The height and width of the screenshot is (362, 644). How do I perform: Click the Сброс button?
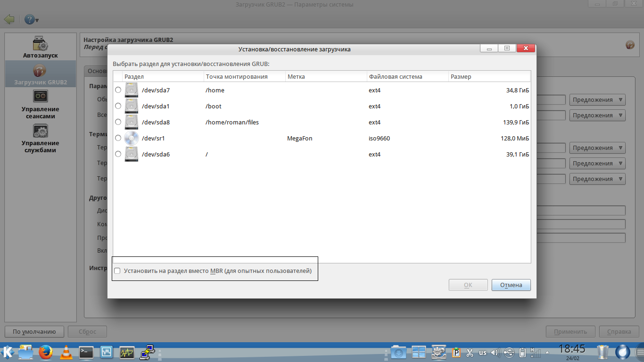pos(88,331)
